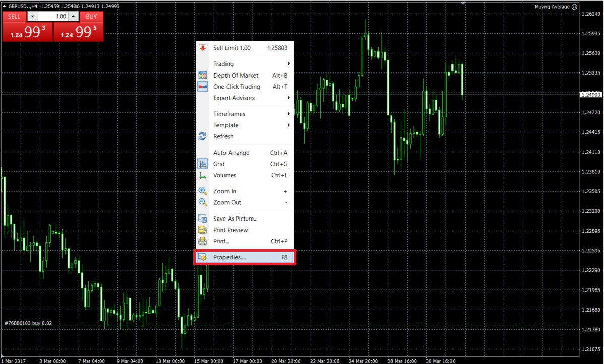The width and height of the screenshot is (604, 364).
Task: Click the Print Preview icon
Action: (x=203, y=230)
